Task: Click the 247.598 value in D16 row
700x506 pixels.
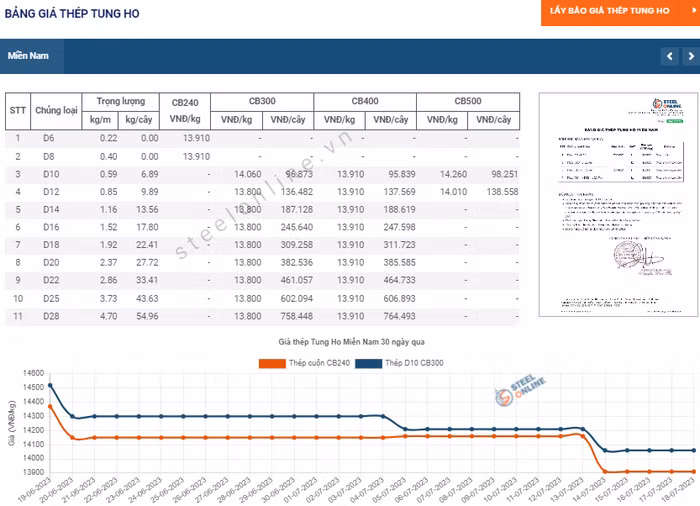Action: (400, 227)
